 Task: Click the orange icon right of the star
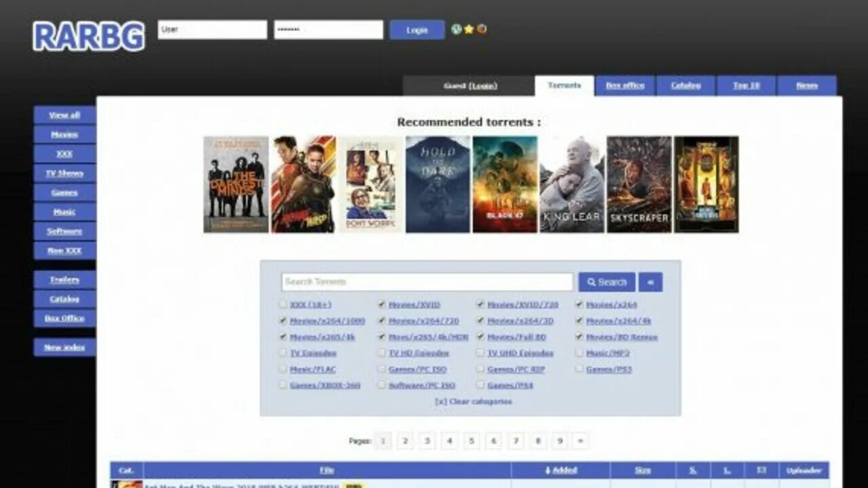point(481,29)
